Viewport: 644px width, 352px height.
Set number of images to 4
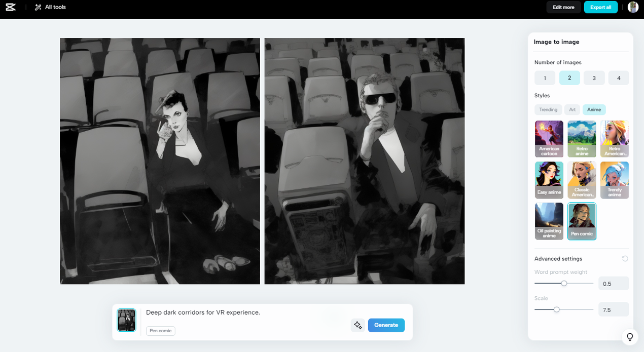(619, 78)
